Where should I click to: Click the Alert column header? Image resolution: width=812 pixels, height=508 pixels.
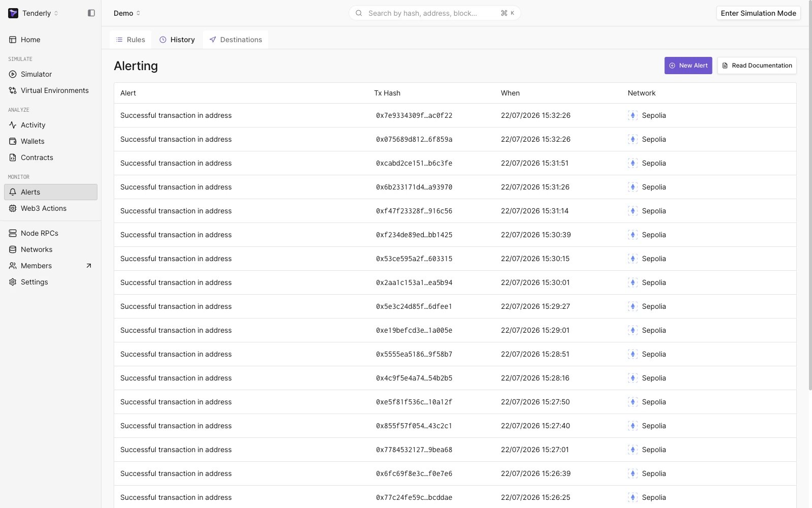pyautogui.click(x=128, y=93)
